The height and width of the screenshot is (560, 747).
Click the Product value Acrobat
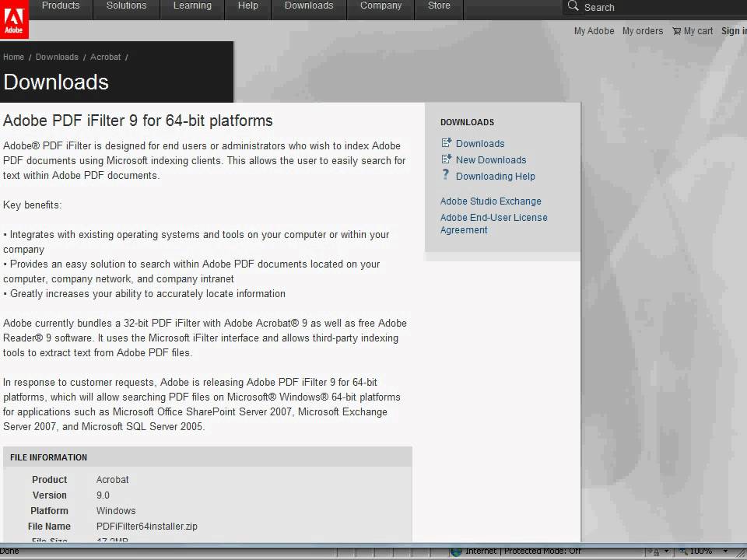[x=112, y=480]
